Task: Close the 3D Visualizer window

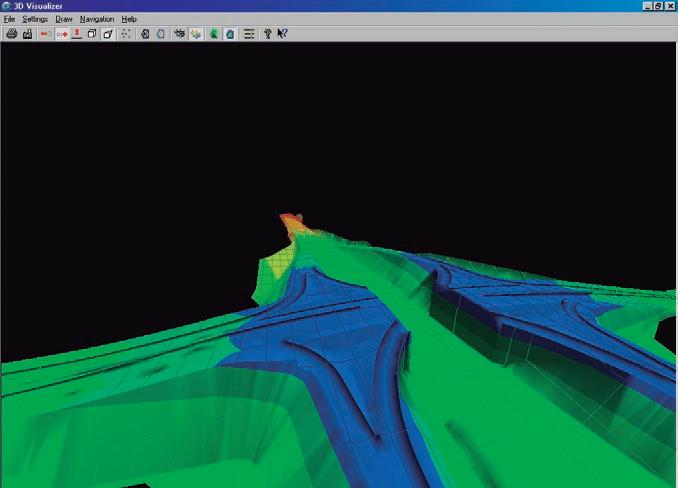Action: coord(670,6)
